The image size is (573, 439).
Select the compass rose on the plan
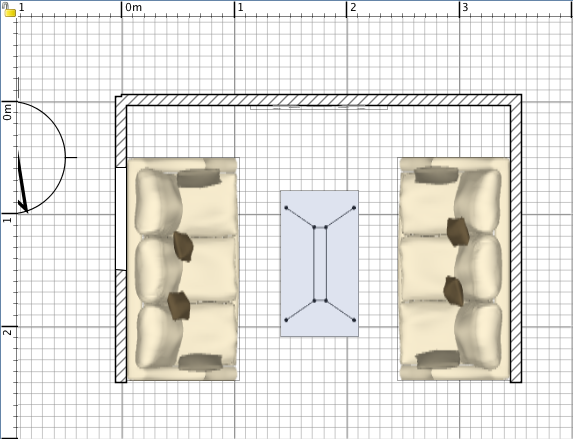[41, 158]
